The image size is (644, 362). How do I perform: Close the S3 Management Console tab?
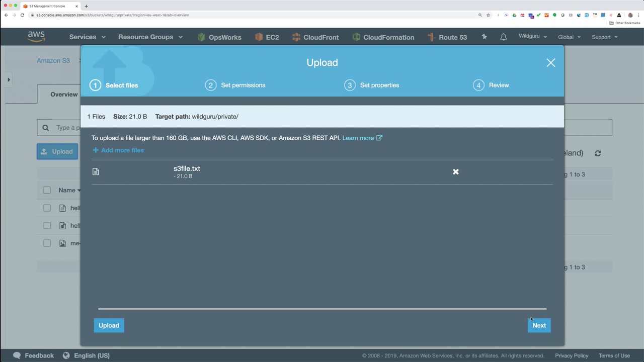[x=77, y=6]
